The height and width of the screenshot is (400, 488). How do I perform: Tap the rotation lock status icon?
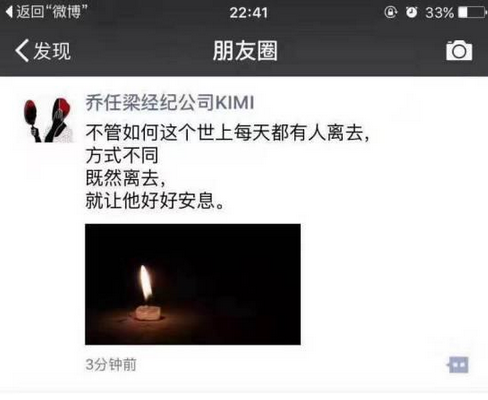point(391,12)
